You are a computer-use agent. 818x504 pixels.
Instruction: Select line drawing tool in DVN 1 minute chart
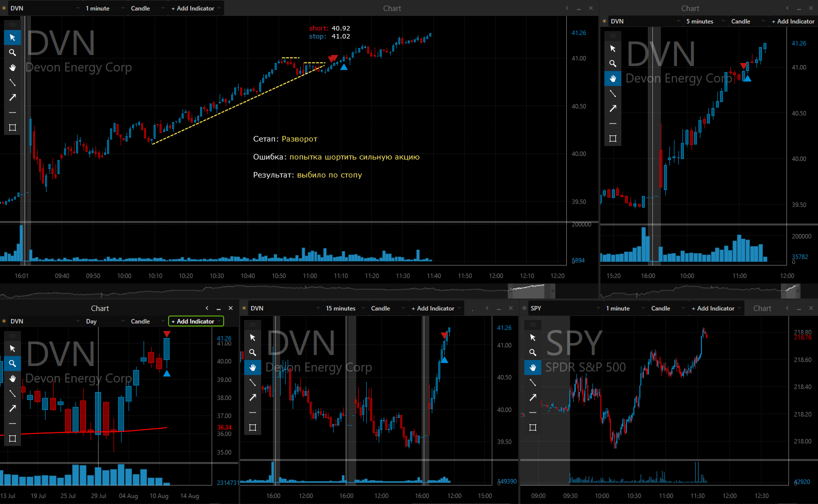pyautogui.click(x=13, y=82)
